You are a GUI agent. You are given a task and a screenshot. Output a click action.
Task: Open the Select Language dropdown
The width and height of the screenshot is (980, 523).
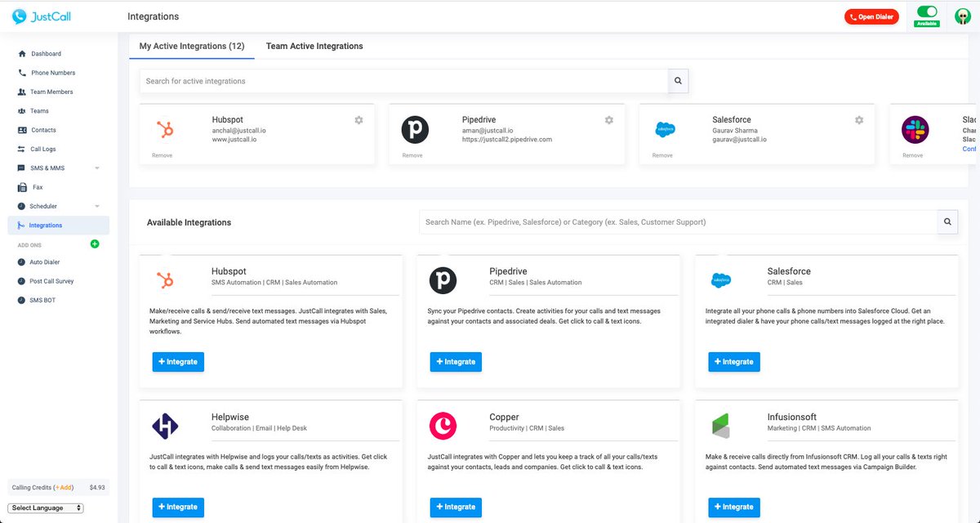[46, 507]
